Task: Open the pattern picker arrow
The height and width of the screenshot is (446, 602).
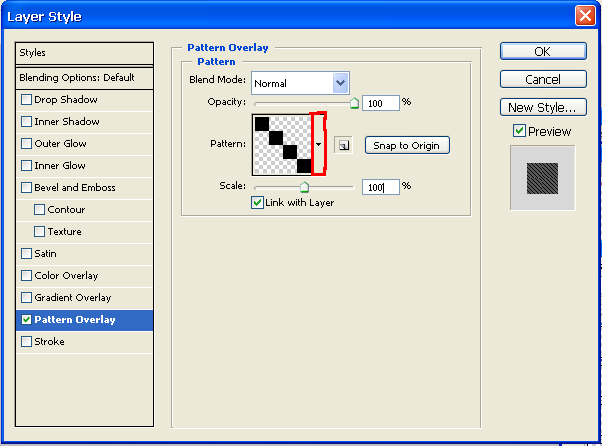Action: click(x=318, y=144)
